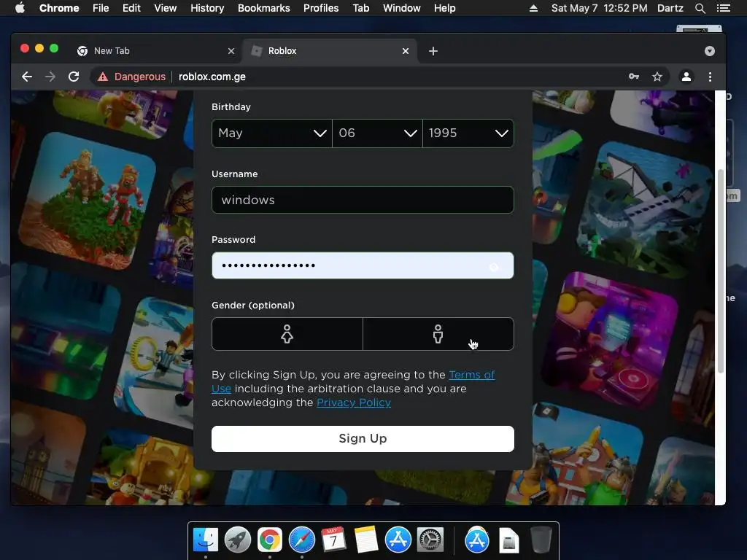Open the File menu
This screenshot has height=560, width=747.
101,8
